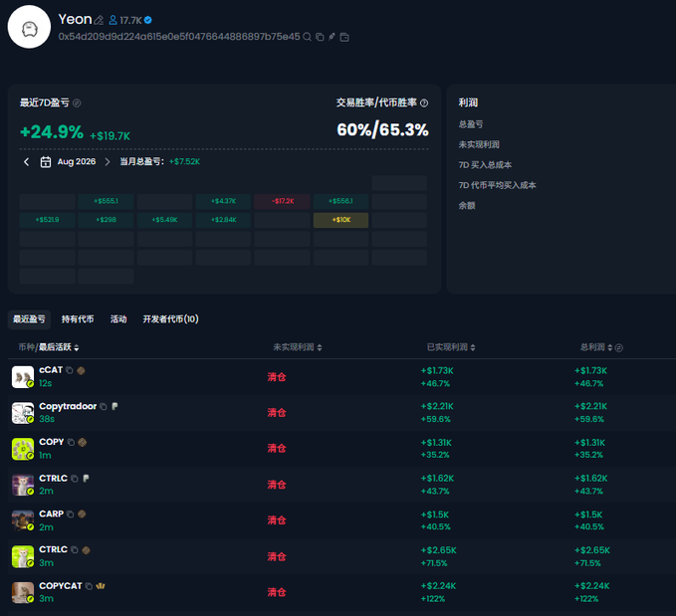676x616 pixels.
Task: Switch to the 开发者代币(10) tab
Action: [170, 319]
